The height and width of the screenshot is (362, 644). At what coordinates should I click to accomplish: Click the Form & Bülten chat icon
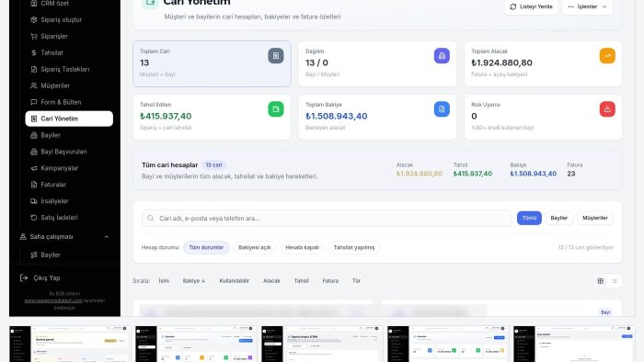34,102
